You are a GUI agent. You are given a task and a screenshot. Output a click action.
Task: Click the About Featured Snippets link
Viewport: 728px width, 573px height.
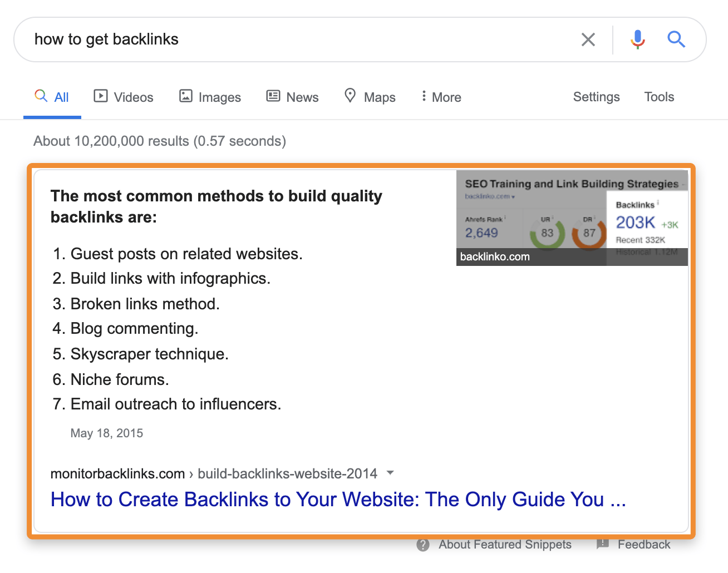tap(505, 544)
